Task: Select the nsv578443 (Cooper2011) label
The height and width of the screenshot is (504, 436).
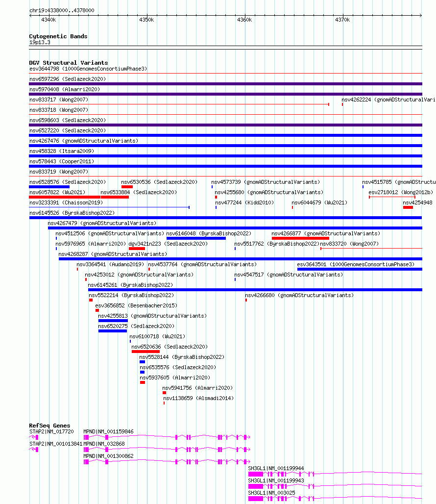Action: (x=62, y=161)
